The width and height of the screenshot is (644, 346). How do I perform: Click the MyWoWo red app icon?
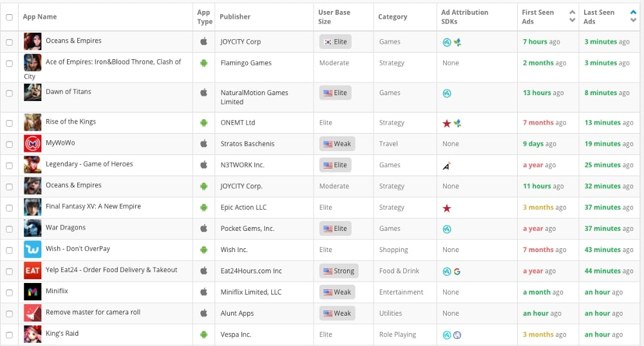[x=32, y=143]
